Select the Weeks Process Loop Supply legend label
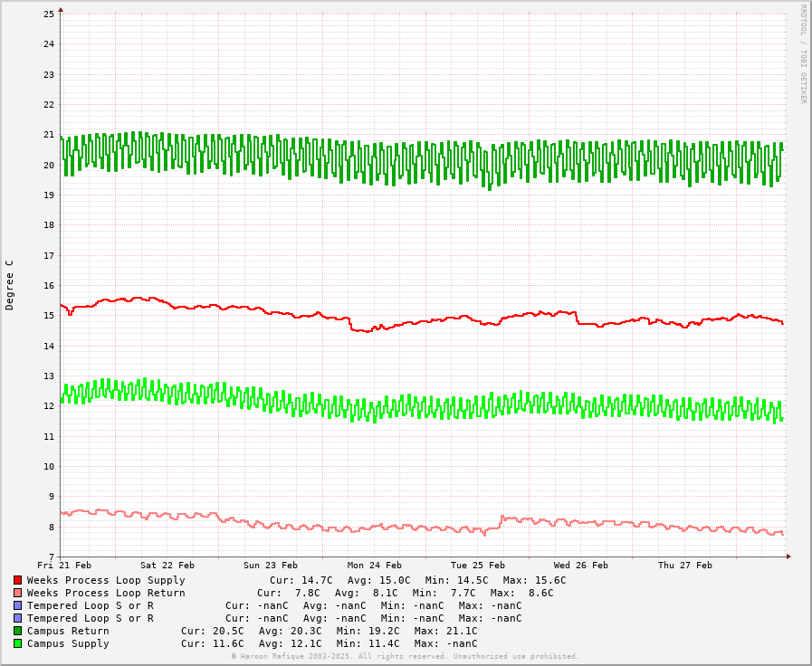The image size is (812, 666). (106, 581)
